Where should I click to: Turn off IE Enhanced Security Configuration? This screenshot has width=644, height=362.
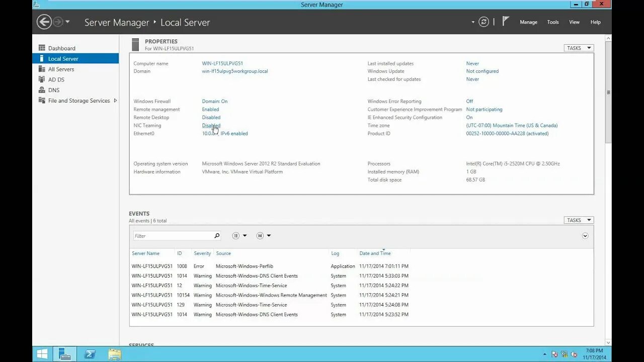[469, 117]
